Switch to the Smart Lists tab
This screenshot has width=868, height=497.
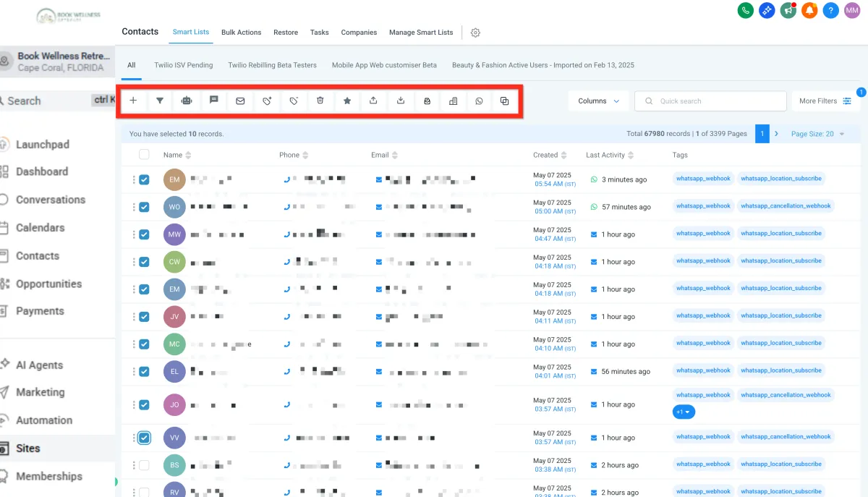[191, 33]
